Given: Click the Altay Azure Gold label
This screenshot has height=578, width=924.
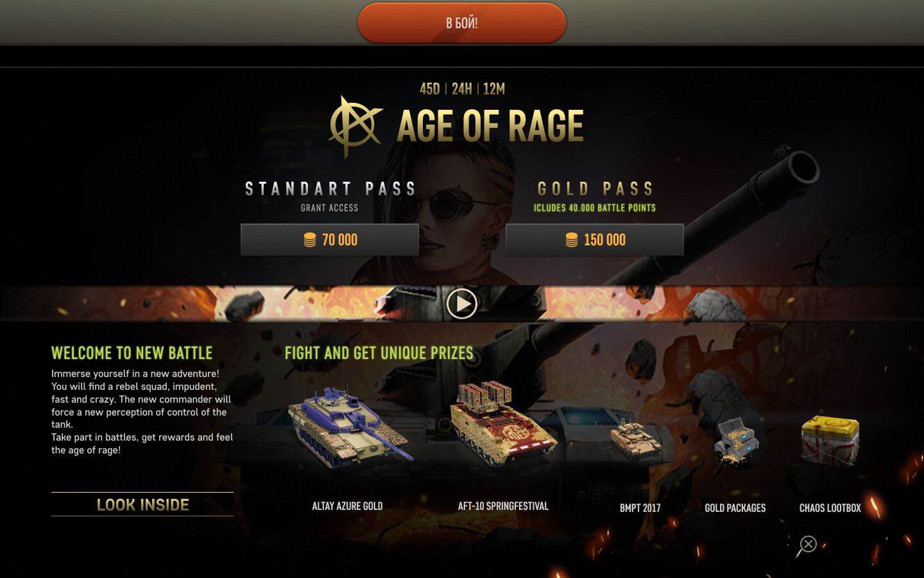Looking at the screenshot, I should pyautogui.click(x=347, y=506).
